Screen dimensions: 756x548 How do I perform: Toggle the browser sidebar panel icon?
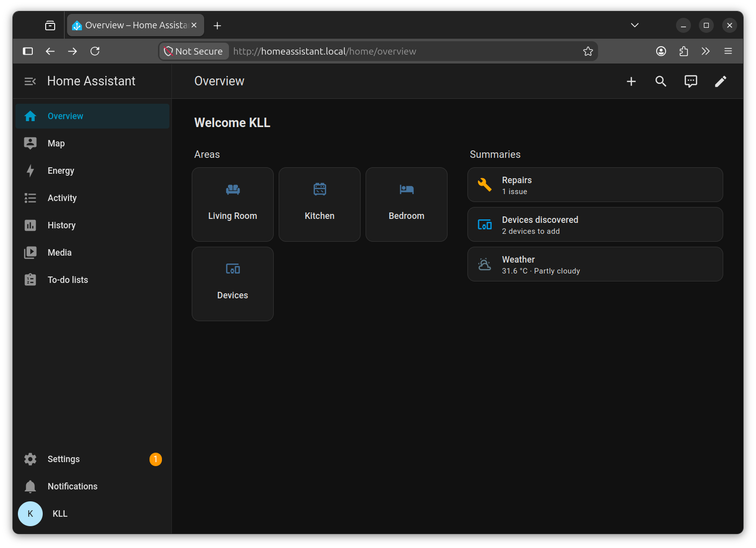[x=28, y=51]
